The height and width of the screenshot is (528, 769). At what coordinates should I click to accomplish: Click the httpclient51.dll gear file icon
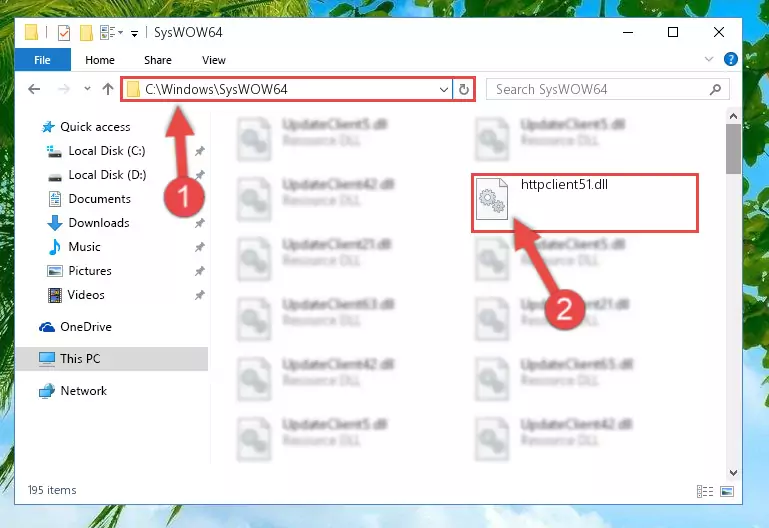coord(492,199)
